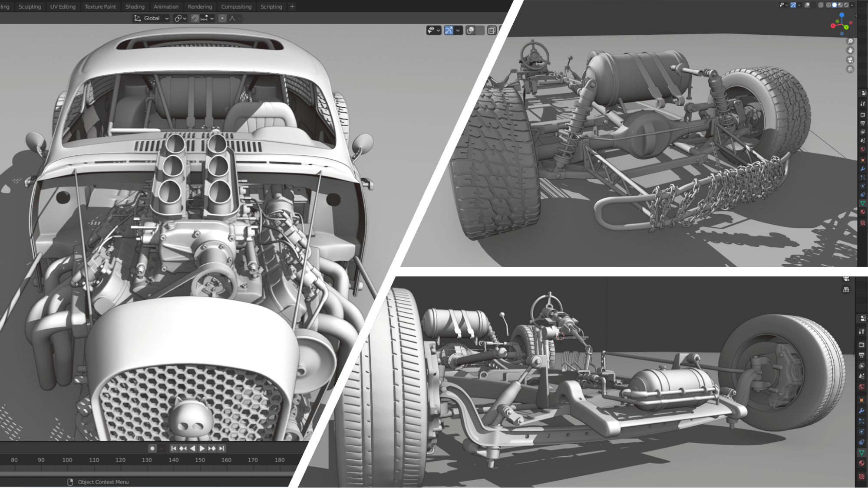Open top-right properties editor type selector
Screen dimensions: 868x488
(x=863, y=93)
